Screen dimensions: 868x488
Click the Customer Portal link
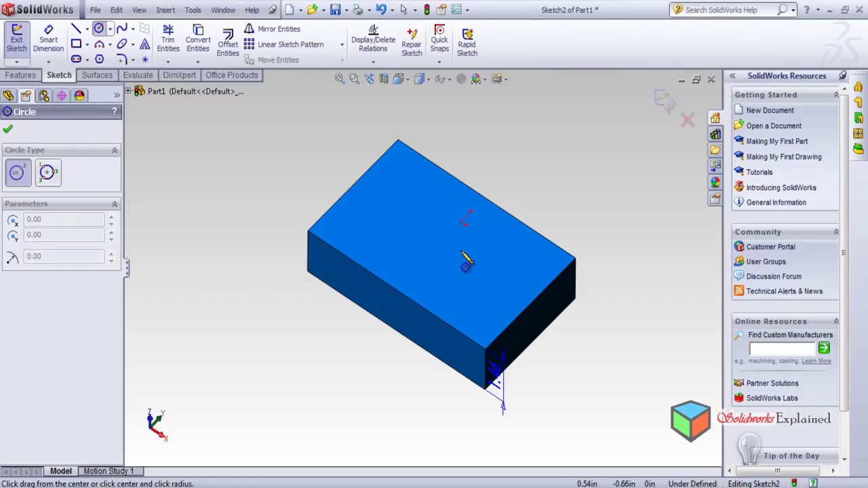[770, 247]
